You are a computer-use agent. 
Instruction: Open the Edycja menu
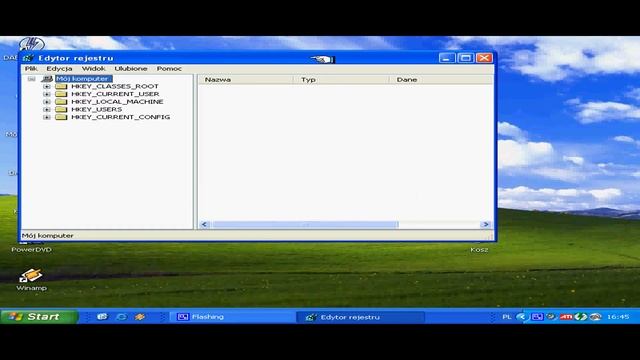tap(59, 69)
